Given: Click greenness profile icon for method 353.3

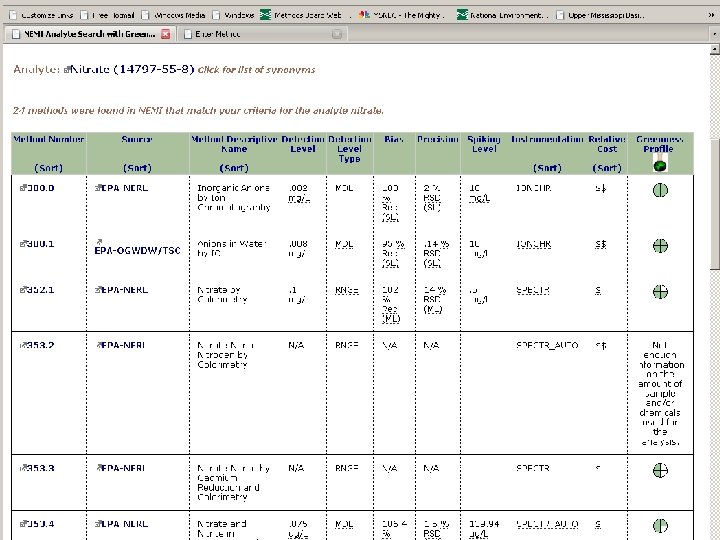Looking at the screenshot, I should click(660, 470).
